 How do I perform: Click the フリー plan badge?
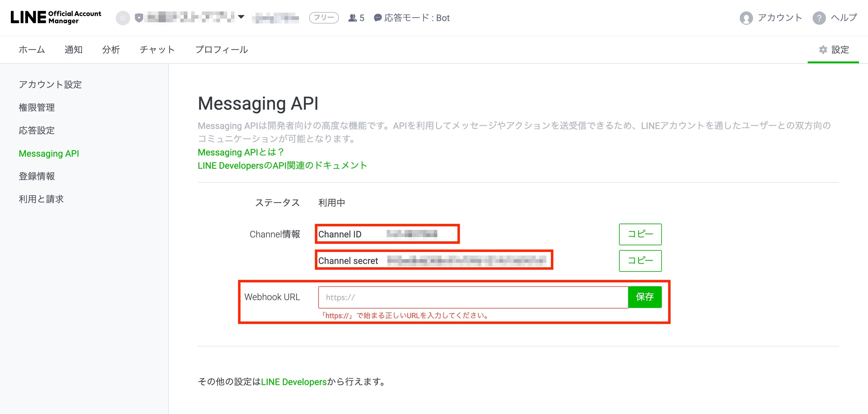coord(324,17)
